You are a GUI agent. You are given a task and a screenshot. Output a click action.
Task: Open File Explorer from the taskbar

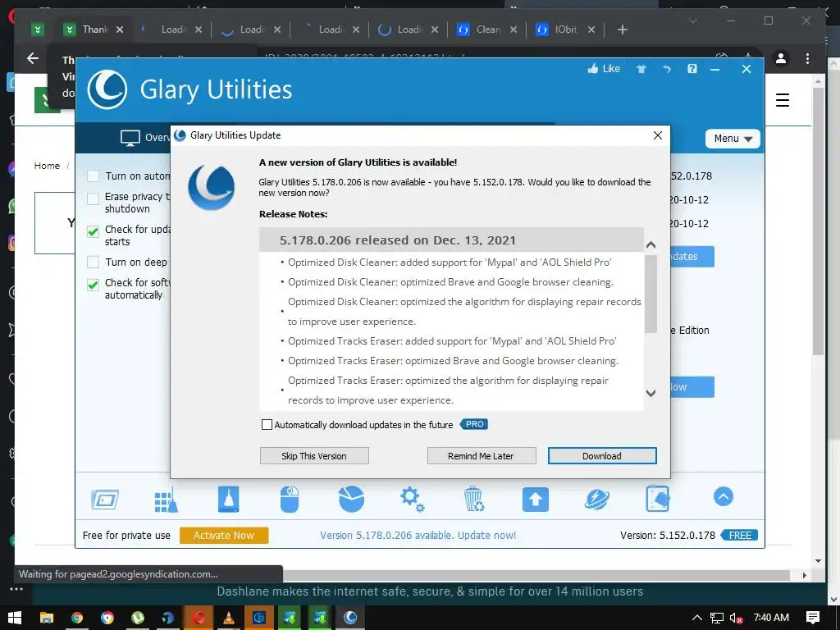47,618
